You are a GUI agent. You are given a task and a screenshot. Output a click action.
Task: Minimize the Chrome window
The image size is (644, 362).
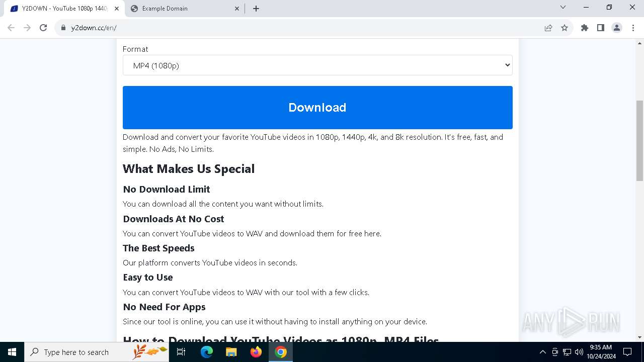coord(586,7)
